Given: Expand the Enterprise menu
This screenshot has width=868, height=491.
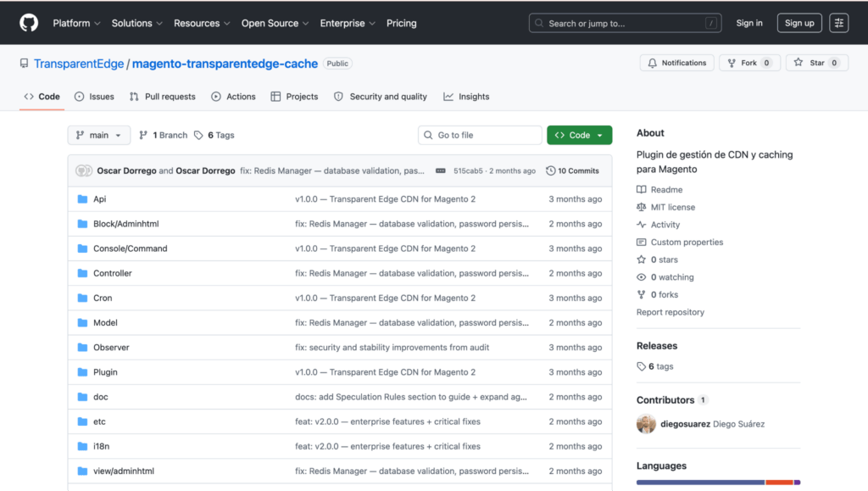Looking at the screenshot, I should 348,23.
